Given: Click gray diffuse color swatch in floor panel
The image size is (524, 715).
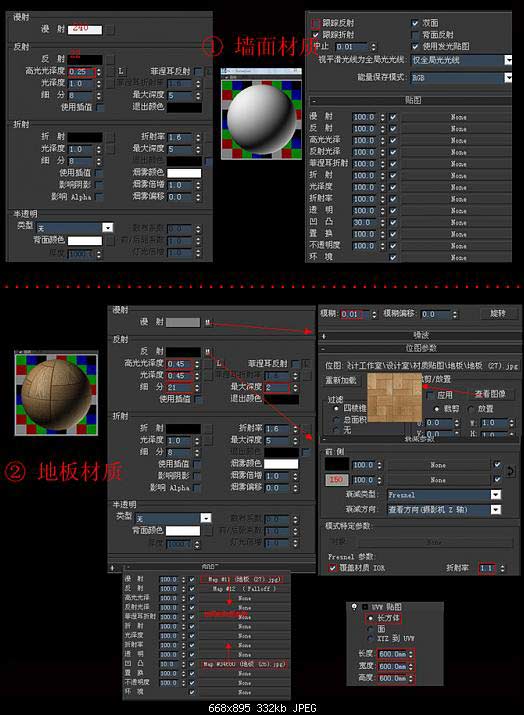Looking at the screenshot, I should (183, 322).
